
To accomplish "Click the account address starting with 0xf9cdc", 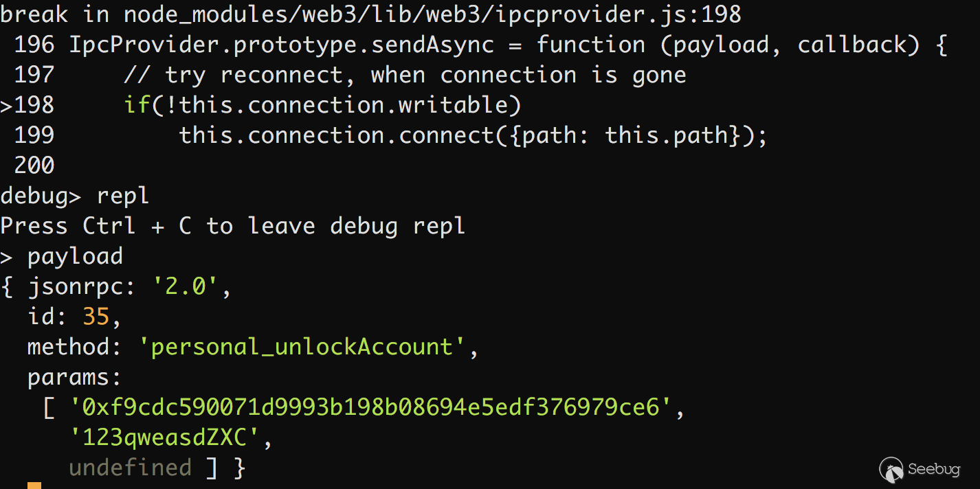I will click(x=370, y=407).
